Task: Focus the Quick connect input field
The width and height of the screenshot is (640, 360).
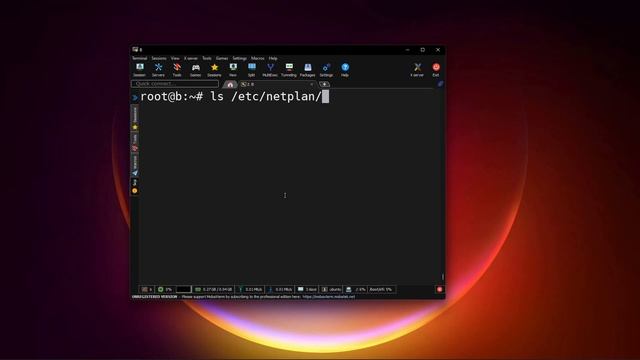Action: [175, 84]
